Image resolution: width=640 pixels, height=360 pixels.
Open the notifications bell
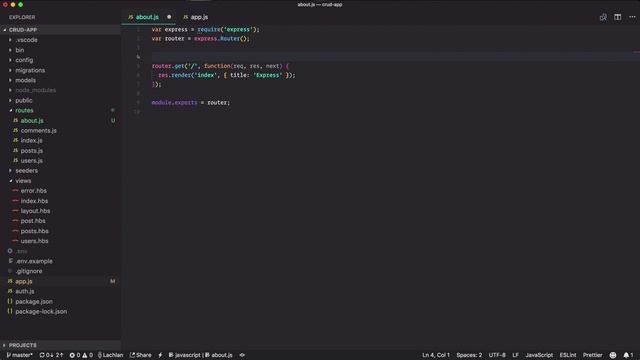tap(628, 355)
